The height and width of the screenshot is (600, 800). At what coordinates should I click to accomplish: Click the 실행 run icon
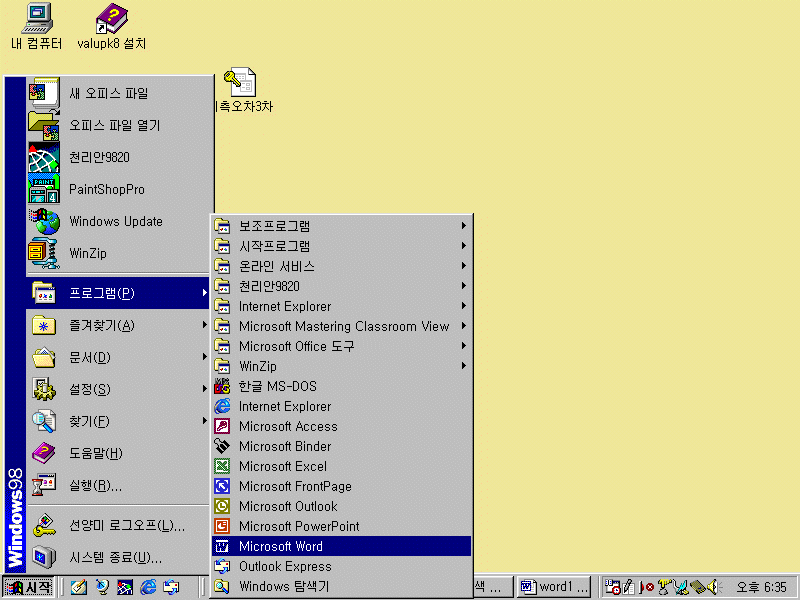tap(44, 485)
